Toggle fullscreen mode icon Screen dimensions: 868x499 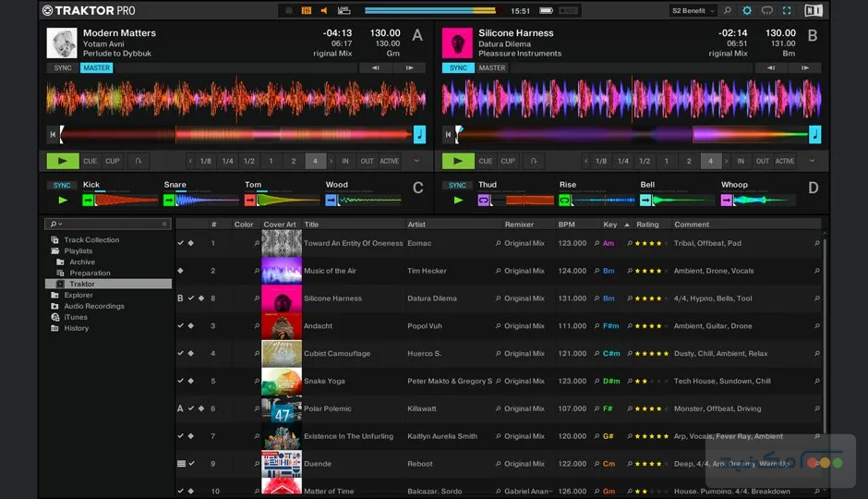(787, 10)
